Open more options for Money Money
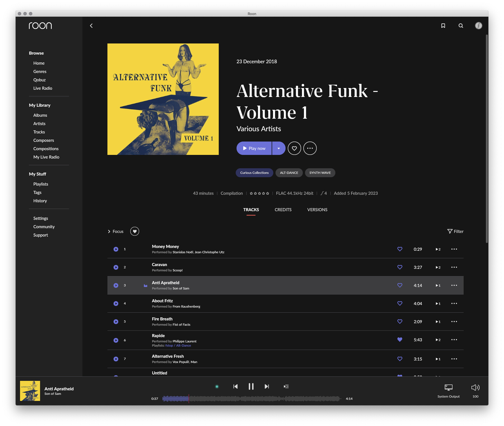The height and width of the screenshot is (426, 504). pyautogui.click(x=454, y=249)
